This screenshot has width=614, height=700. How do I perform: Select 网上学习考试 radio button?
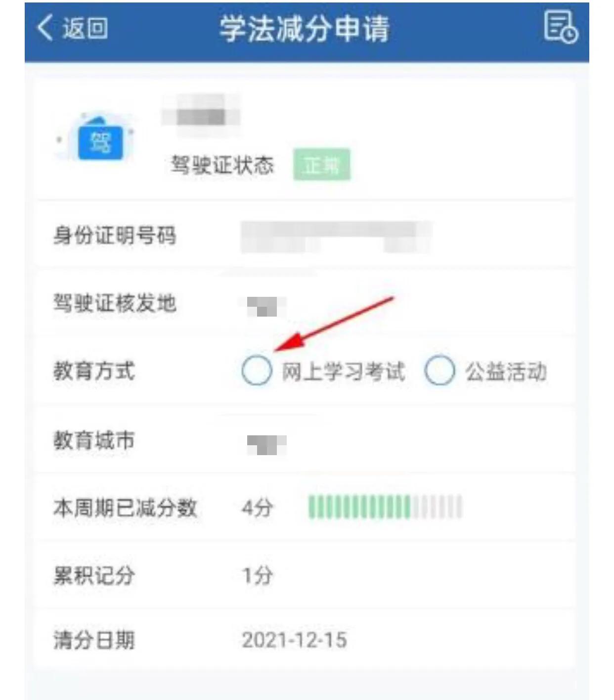[257, 370]
